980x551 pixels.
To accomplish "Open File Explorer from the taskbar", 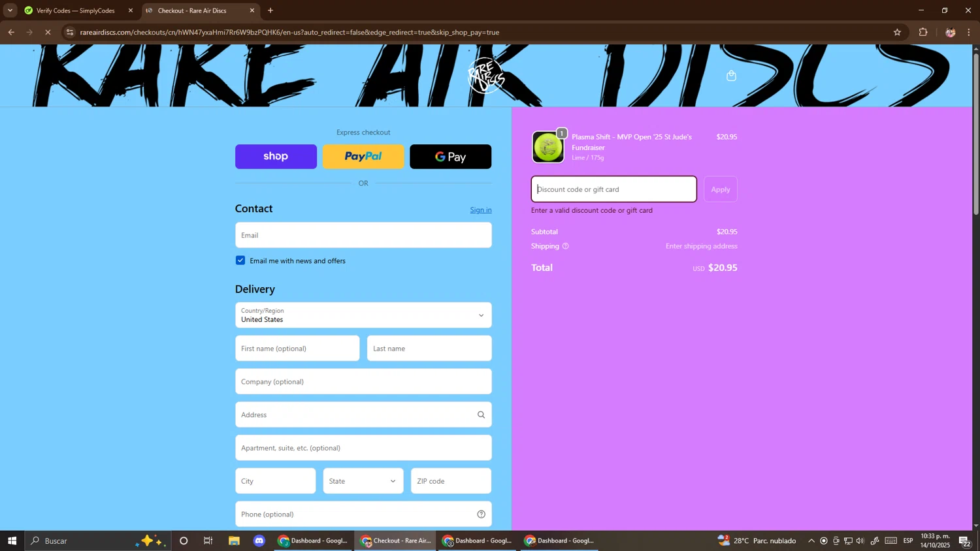I will 234,541.
